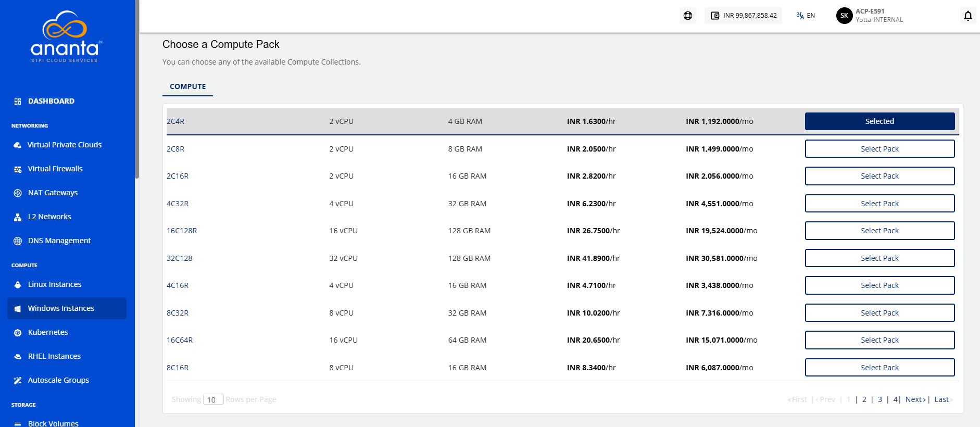This screenshot has height=427, width=980.
Task: Go to page 2 of compute packs
Action: point(864,399)
